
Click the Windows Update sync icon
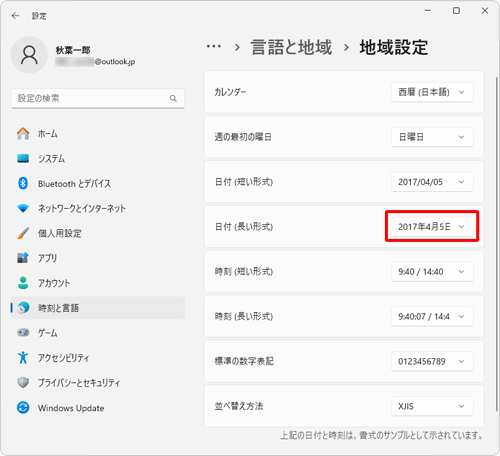pyautogui.click(x=23, y=407)
